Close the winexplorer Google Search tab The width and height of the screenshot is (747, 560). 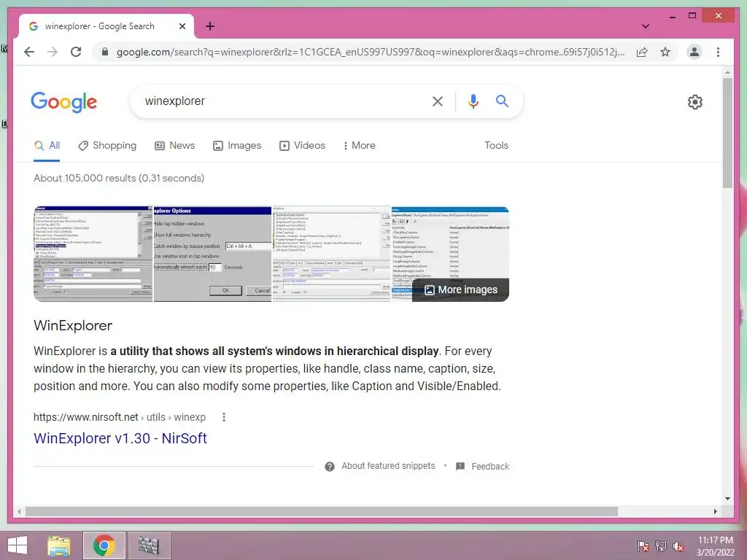tap(182, 26)
